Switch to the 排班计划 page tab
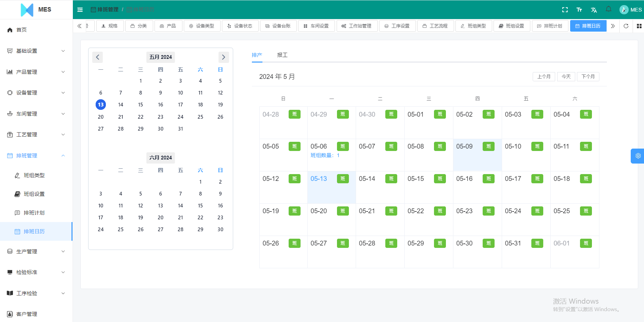The width and height of the screenshot is (644, 322). [x=550, y=26]
